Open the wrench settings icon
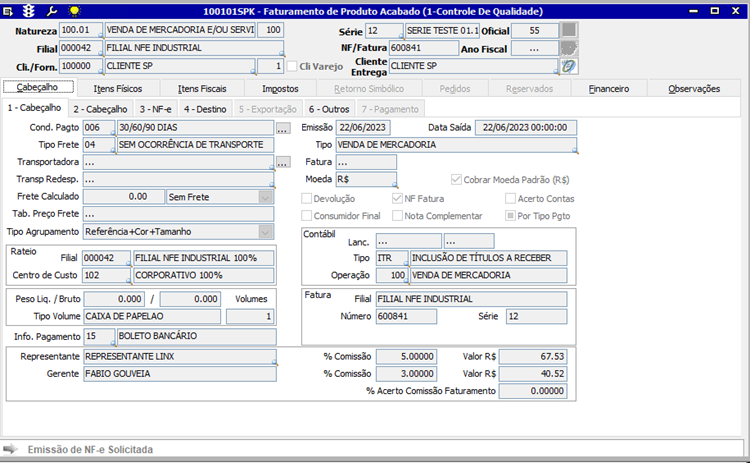Screen dimensions: 750x463 click(52, 10)
